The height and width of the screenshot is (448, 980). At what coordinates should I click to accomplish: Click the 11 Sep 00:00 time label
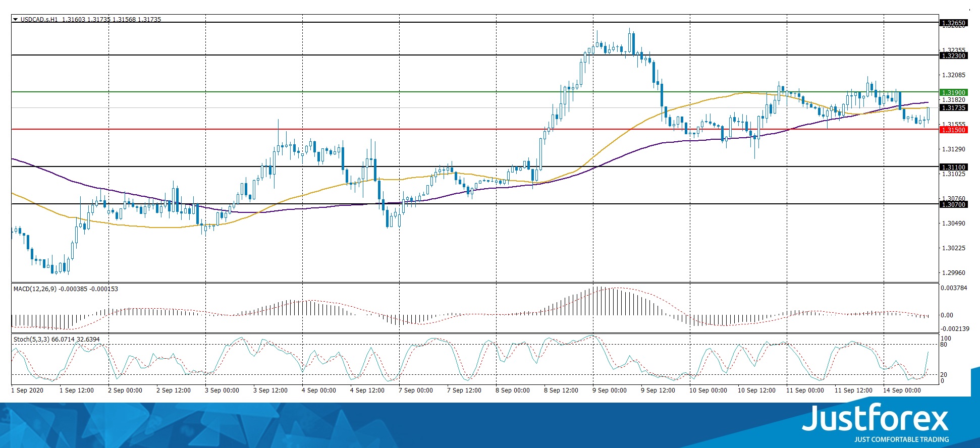(x=805, y=390)
